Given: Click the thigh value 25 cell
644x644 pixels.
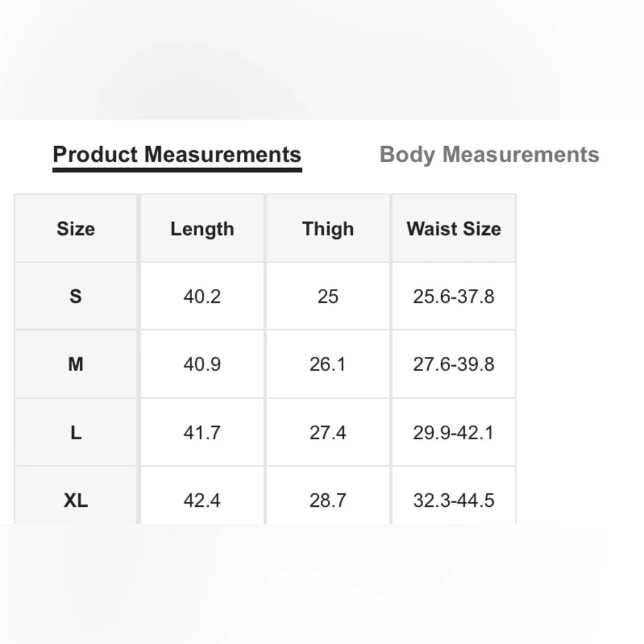Looking at the screenshot, I should pyautogui.click(x=328, y=296).
